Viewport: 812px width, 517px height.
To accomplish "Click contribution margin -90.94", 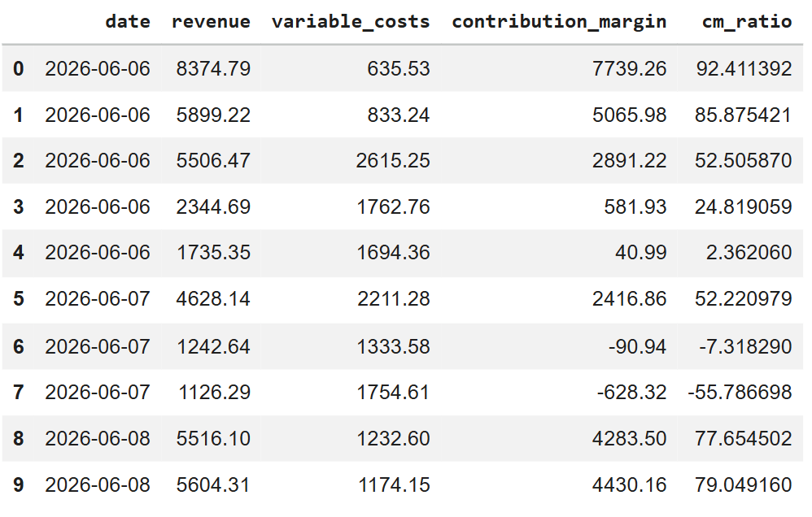I will 638,346.
